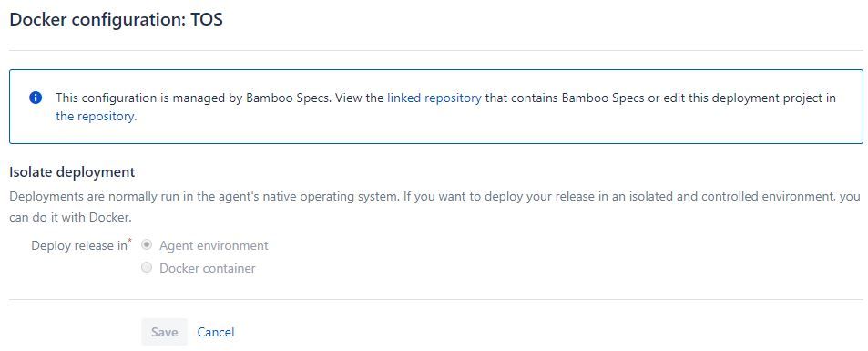The height and width of the screenshot is (351, 868).
Task: Click the "Isolate deployment" section heading
Action: pyautogui.click(x=72, y=172)
